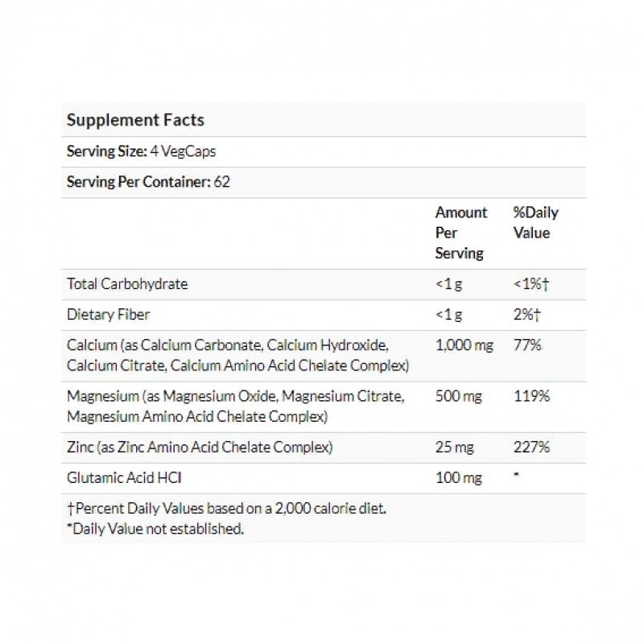
Task: Click the 1,000 mg calcium amount
Action: click(x=464, y=345)
